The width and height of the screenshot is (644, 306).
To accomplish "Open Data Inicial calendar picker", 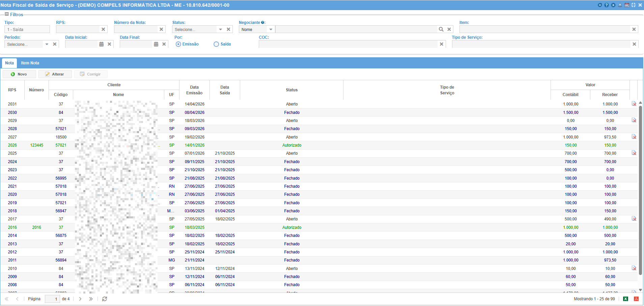I will pyautogui.click(x=102, y=44).
